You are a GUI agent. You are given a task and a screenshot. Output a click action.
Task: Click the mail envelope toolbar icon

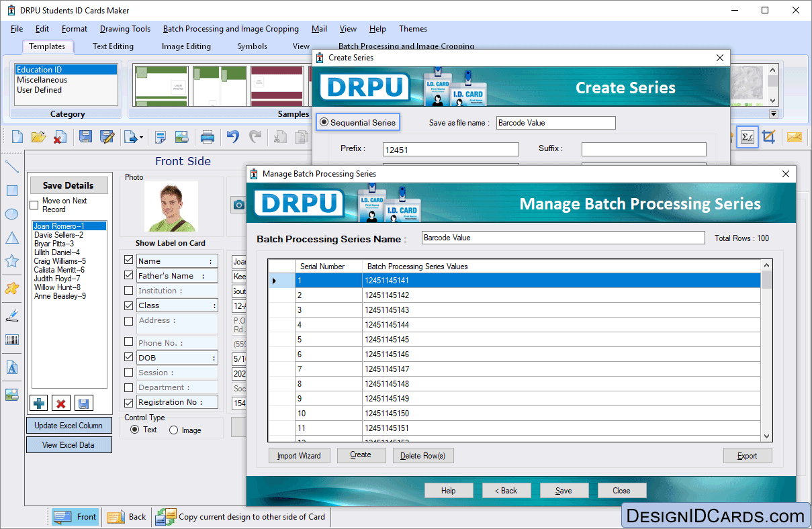pyautogui.click(x=795, y=137)
